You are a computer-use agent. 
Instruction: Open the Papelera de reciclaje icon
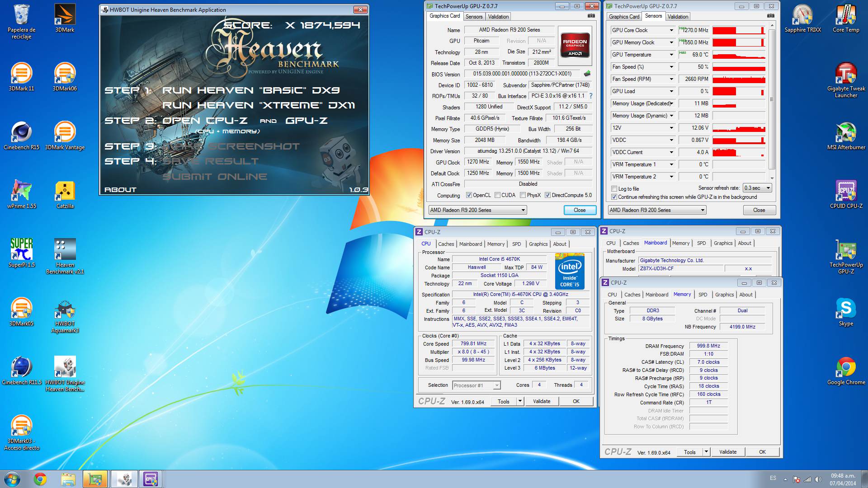point(22,22)
